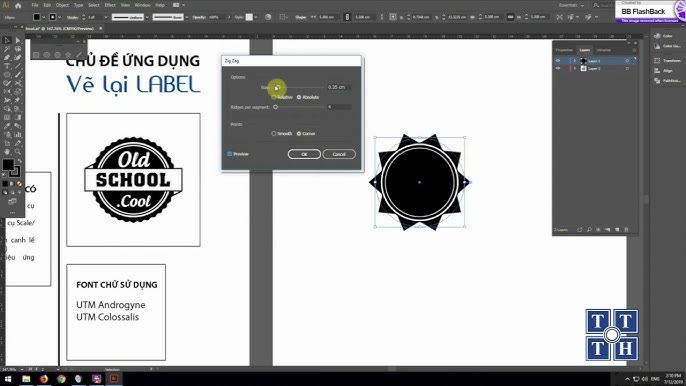Click edit toolbar three dots
Image resolution: width=686 pixels, height=386 pixels.
click(12, 212)
